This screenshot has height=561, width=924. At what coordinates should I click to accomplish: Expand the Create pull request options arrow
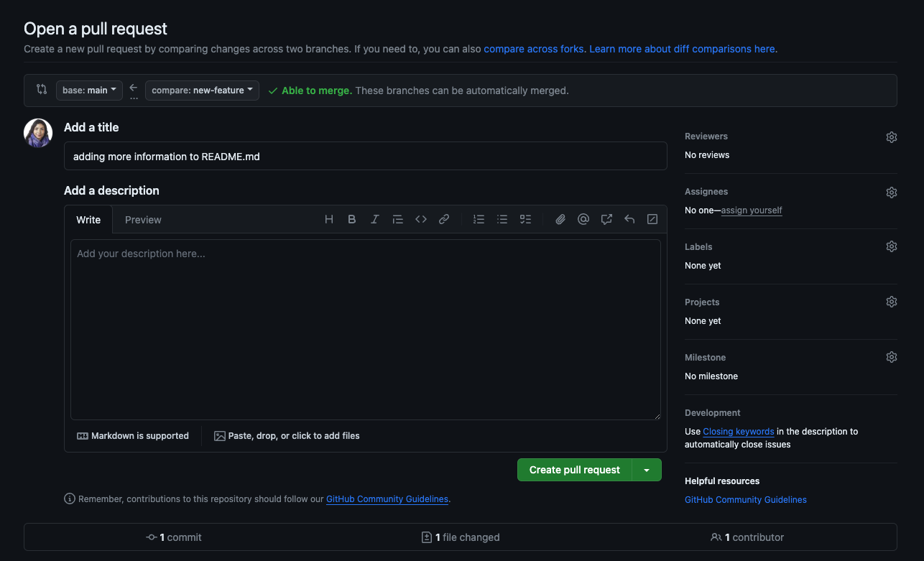[647, 470]
